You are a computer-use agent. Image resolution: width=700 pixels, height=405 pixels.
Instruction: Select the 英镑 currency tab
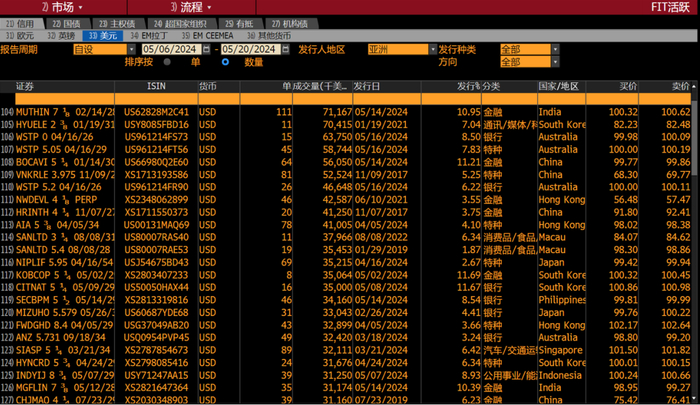62,35
